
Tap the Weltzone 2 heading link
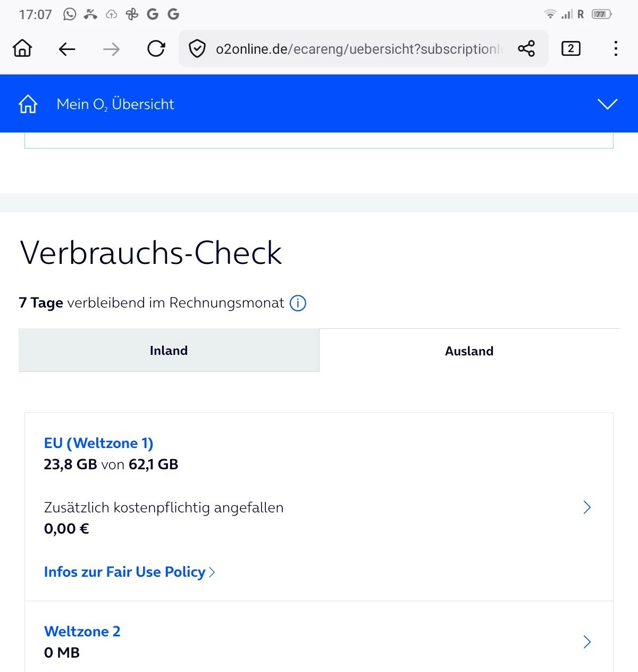click(x=82, y=632)
